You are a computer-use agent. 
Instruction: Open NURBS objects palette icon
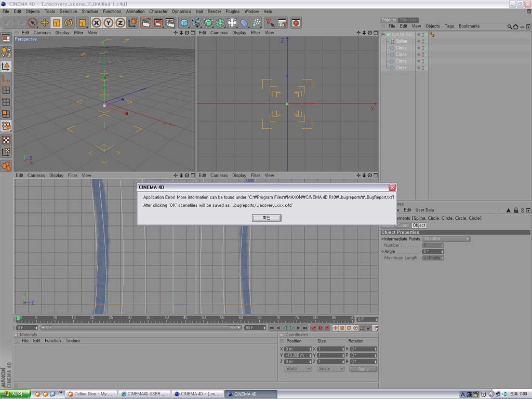(208, 23)
